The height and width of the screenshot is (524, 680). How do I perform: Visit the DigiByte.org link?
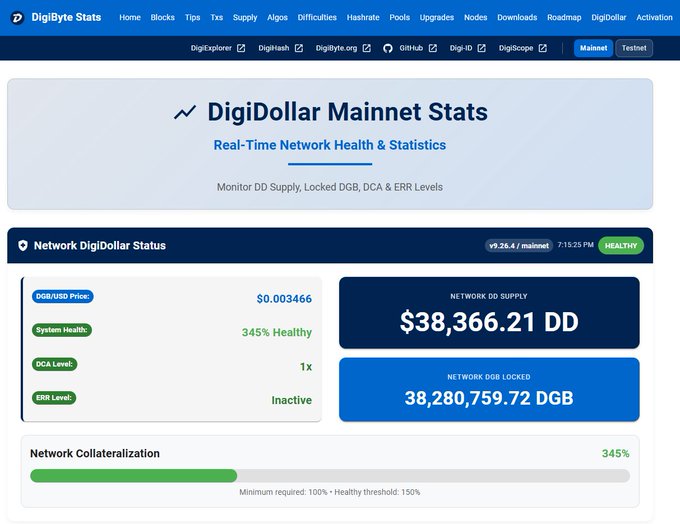click(337, 48)
